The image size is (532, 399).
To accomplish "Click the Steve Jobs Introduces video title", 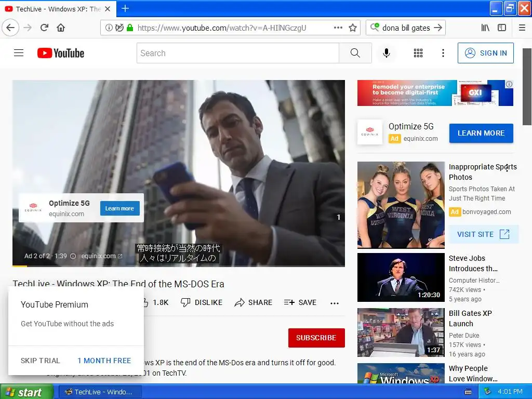I will click(x=473, y=263).
